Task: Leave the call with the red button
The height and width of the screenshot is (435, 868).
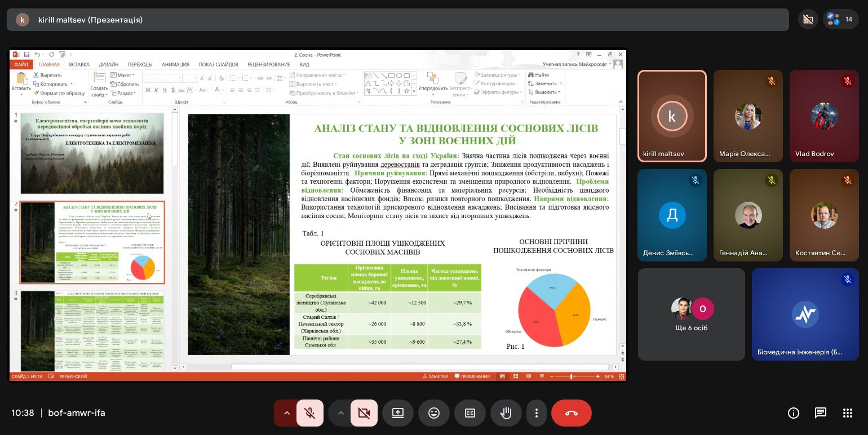Action: (571, 413)
